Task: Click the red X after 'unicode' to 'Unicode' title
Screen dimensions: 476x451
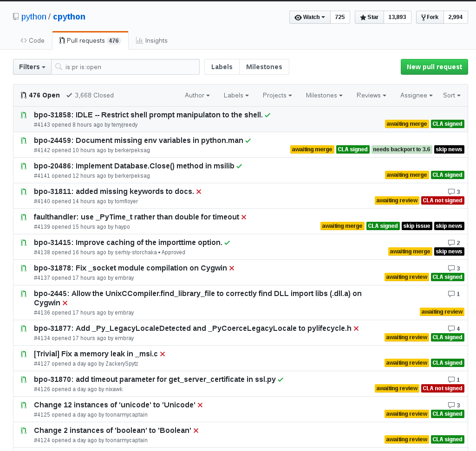Action: pyautogui.click(x=200, y=405)
